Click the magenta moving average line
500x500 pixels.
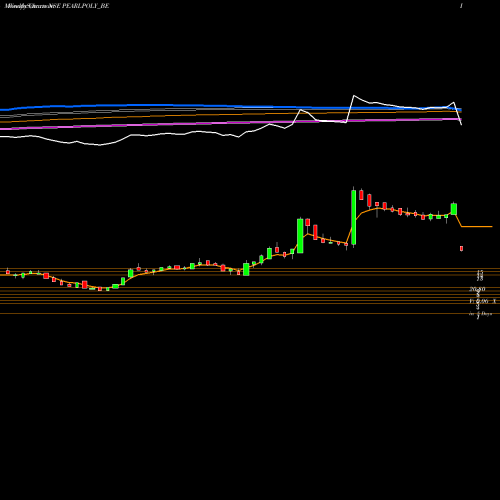(231, 123)
